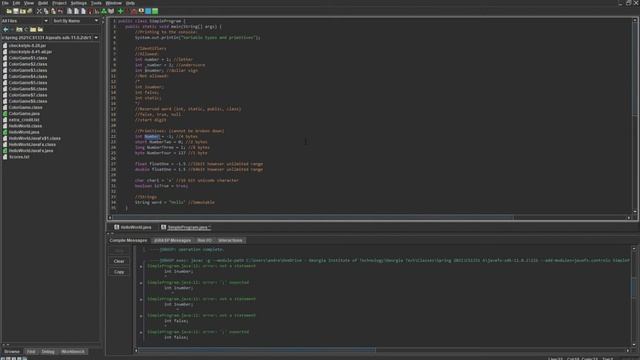
Task: Click the green square toolbar icon
Action: [155, 11]
